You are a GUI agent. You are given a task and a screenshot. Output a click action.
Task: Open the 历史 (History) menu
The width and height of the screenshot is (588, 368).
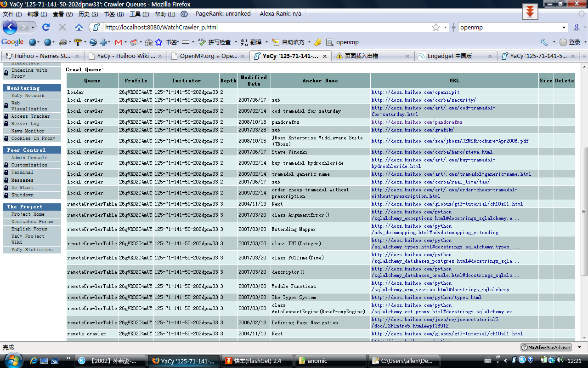84,14
